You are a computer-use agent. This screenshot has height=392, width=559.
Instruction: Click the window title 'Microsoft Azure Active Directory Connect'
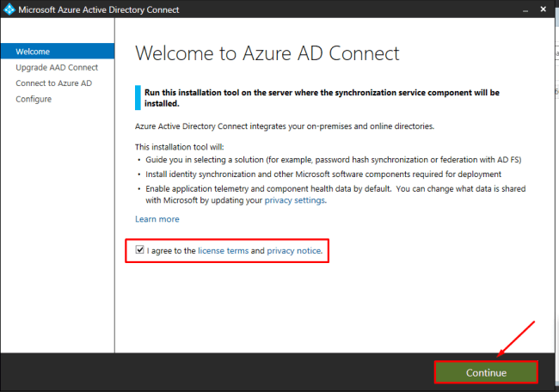tap(99, 9)
